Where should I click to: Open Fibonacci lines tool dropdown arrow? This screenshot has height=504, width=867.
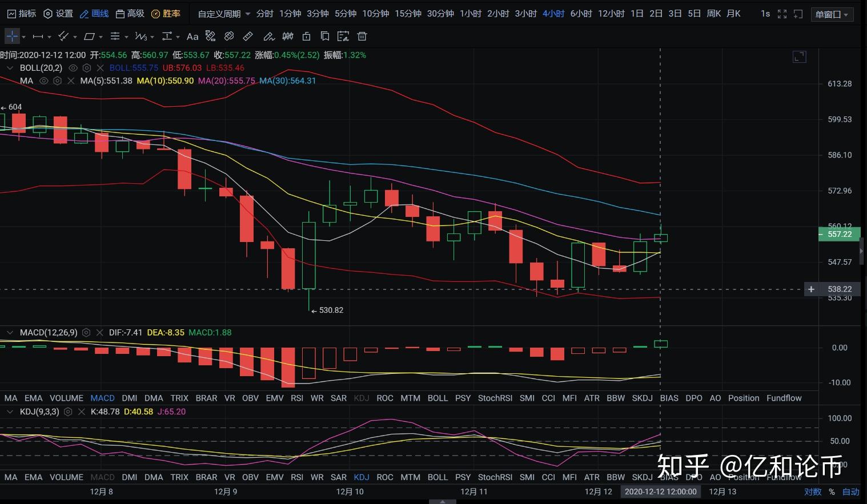coord(126,37)
